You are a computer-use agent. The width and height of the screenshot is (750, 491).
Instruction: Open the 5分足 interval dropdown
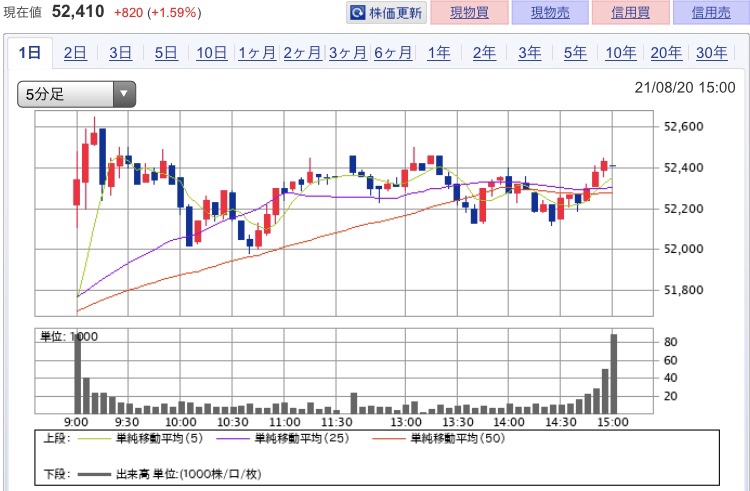pos(77,94)
